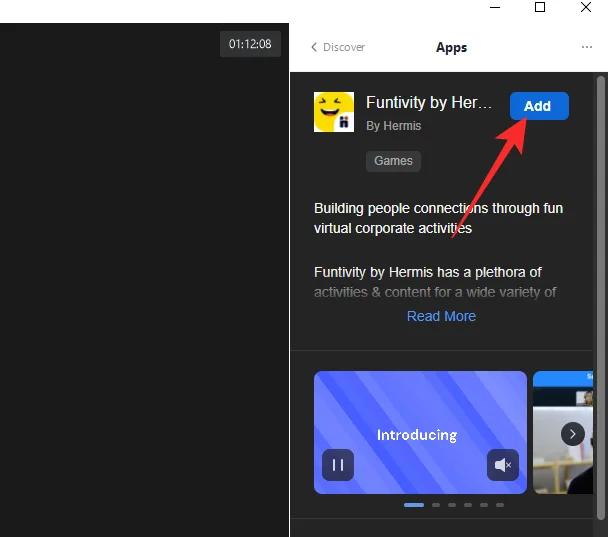The image size is (608, 537).
Task: Select the first active carousel indicator dot
Action: point(413,505)
